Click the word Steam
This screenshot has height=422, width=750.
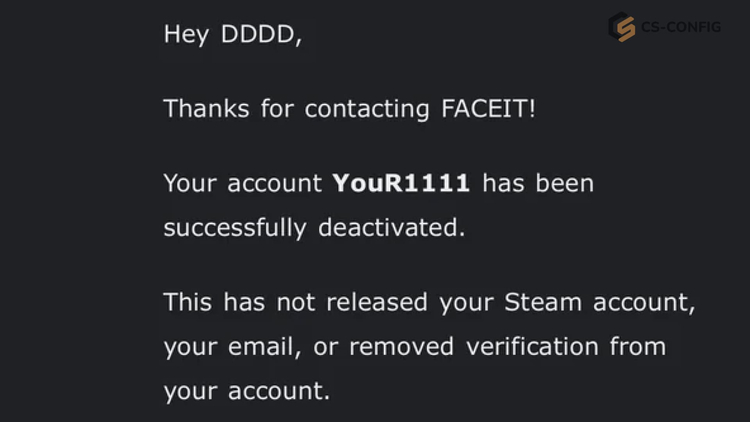[x=543, y=302]
